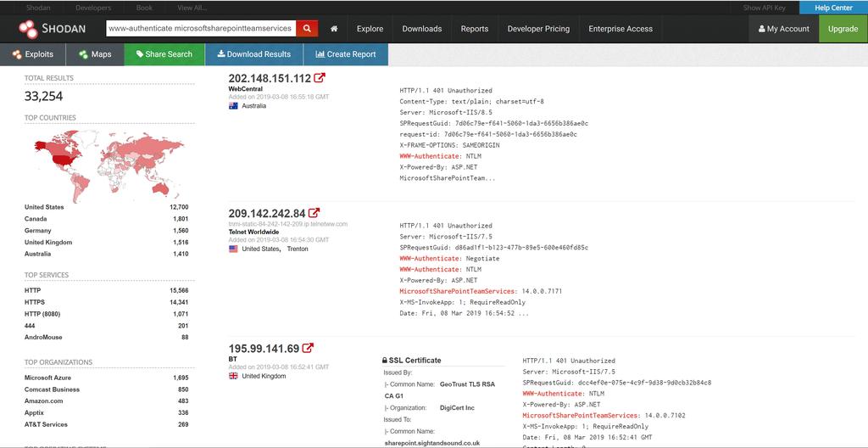Viewport: 868px width, 448px height.
Task: Click Trenton city link
Action: click(x=298, y=249)
